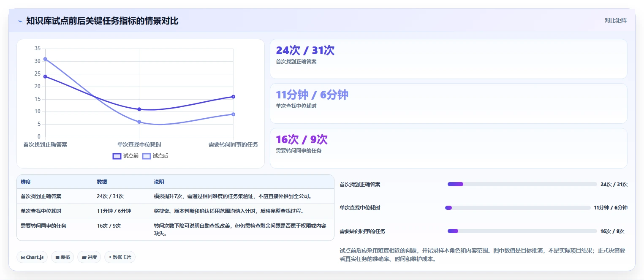Click progress row label 单次查找中位耗时

click(x=360, y=208)
